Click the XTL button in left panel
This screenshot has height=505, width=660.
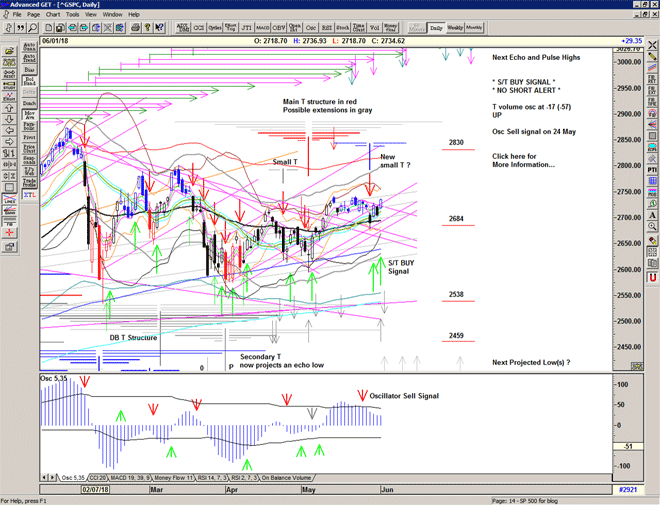29,196
